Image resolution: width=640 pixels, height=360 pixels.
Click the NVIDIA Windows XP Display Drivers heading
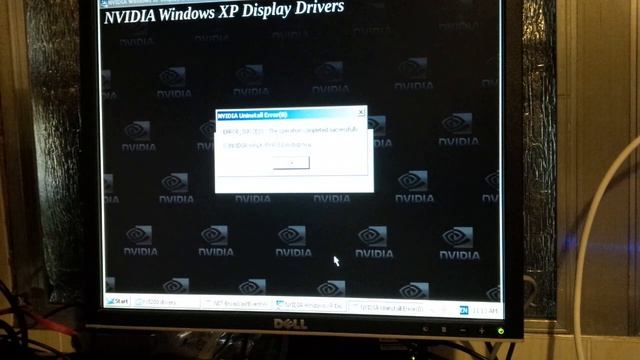(x=224, y=12)
